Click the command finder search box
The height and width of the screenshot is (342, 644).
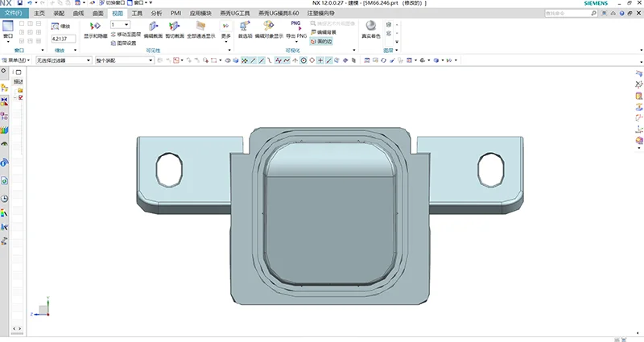click(566, 13)
